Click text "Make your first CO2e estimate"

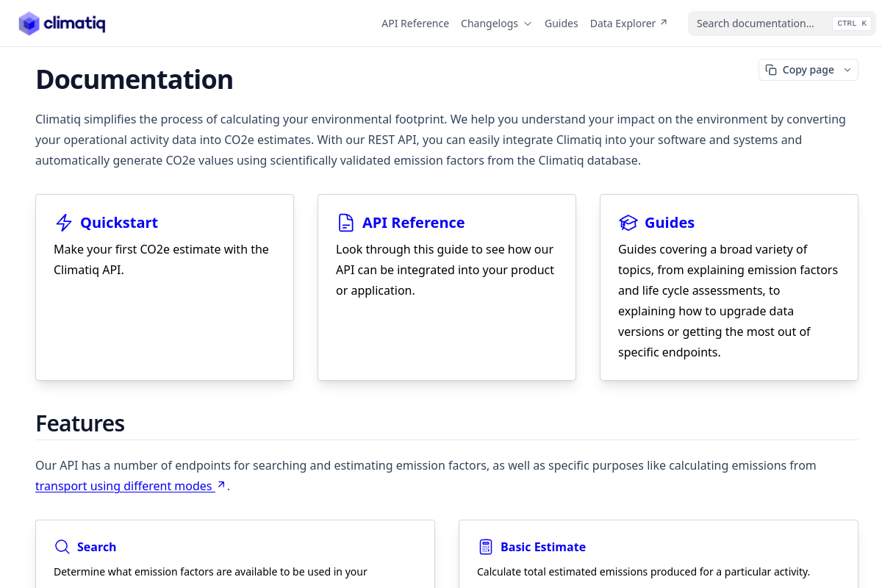coord(139,249)
